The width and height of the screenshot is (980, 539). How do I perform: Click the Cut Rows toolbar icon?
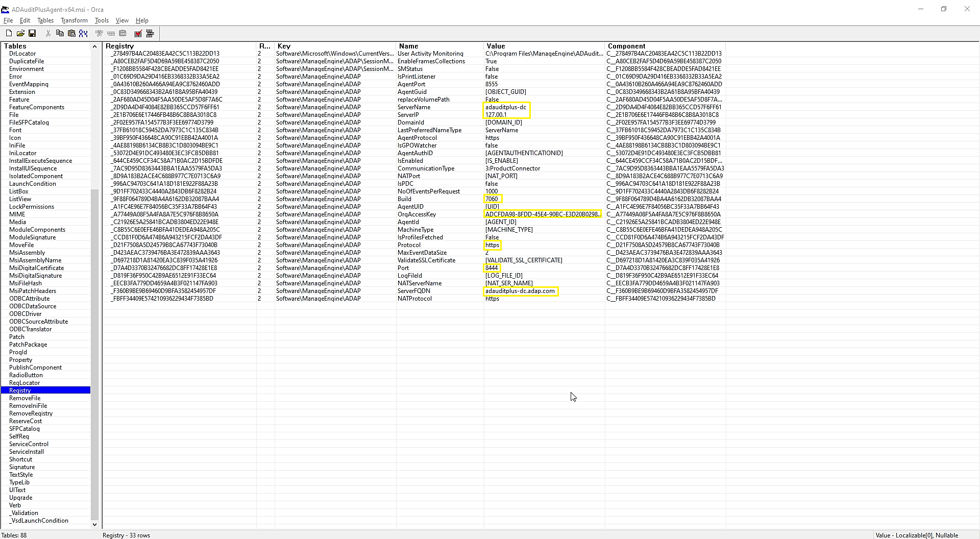[x=99, y=33]
